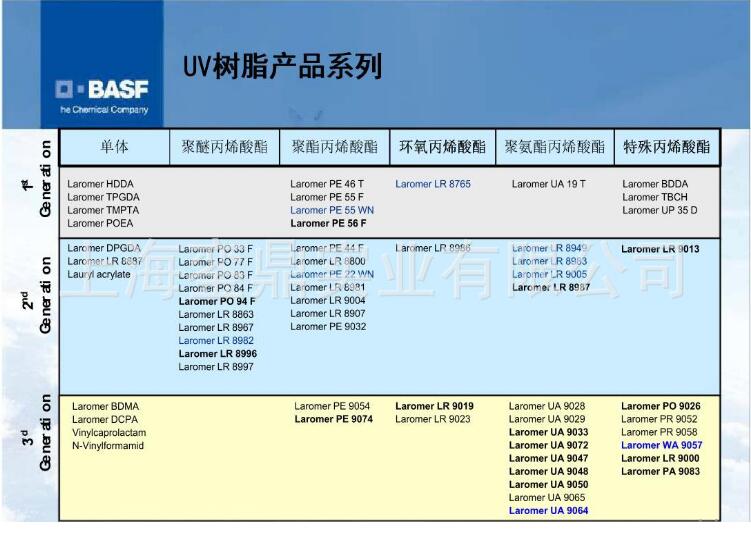Screen dimensions: 751x535
Task: Click the N-Vinylformamid entry
Action: coord(108,446)
